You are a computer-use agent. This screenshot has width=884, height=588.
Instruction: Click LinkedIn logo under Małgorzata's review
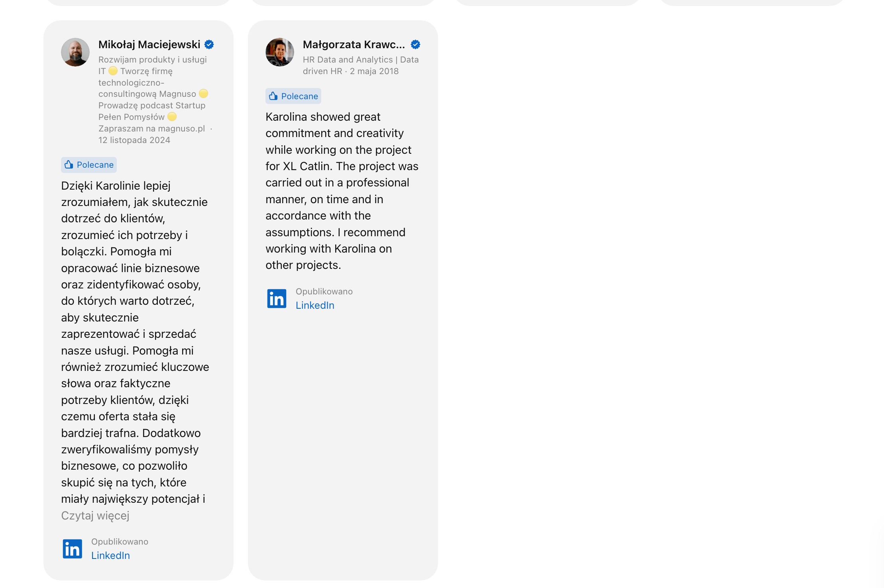tap(277, 299)
